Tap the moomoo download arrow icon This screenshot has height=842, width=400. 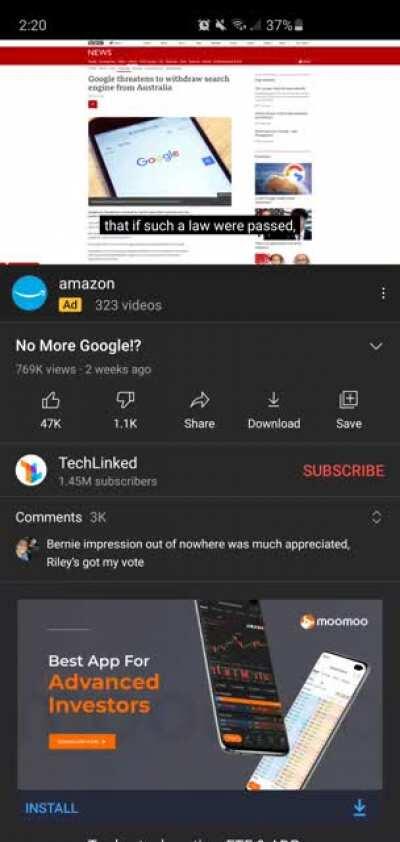pos(360,808)
